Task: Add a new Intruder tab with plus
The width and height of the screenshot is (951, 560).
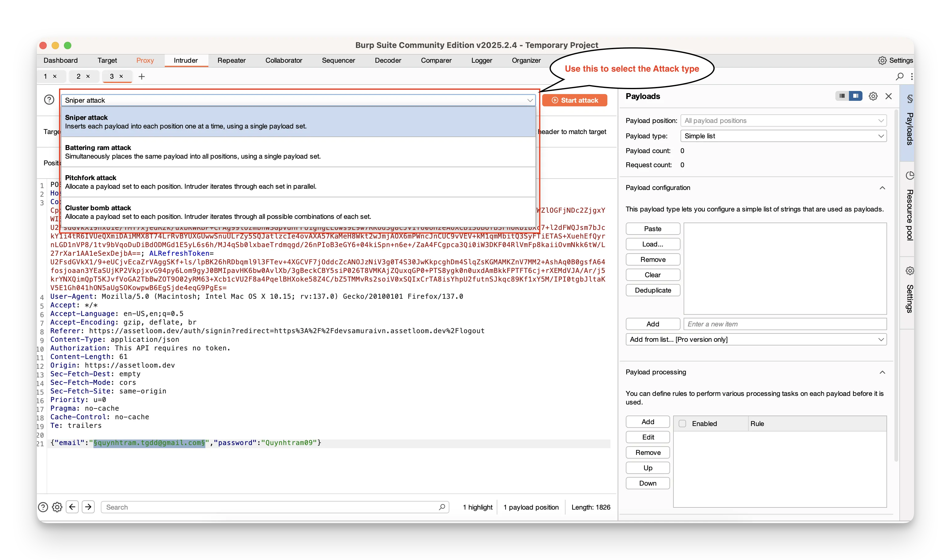Action: (141, 77)
